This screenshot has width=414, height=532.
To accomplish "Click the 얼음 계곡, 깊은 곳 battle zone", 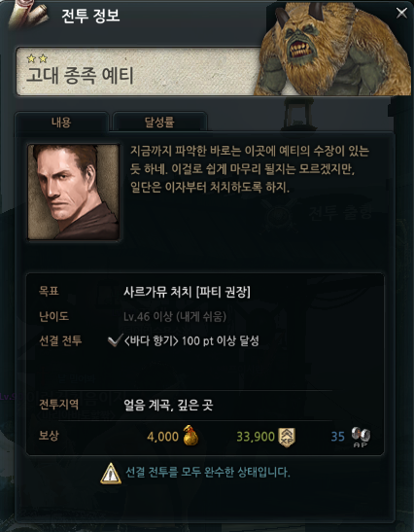I will coord(168,405).
